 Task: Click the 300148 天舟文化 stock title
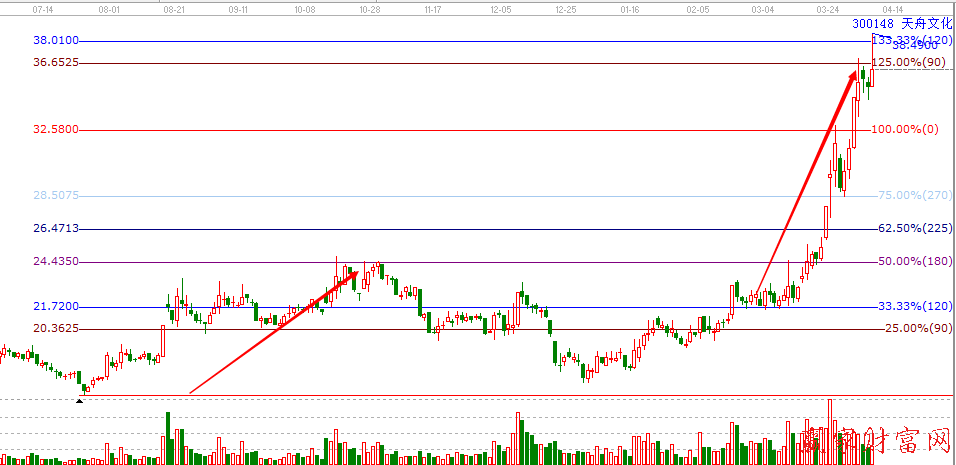click(902, 23)
